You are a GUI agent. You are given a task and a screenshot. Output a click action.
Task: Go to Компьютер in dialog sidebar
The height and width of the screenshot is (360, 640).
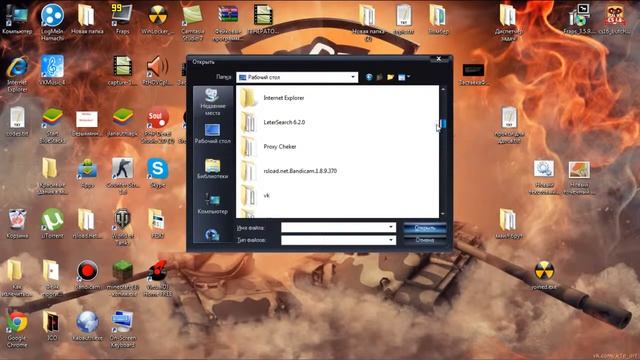click(x=213, y=204)
